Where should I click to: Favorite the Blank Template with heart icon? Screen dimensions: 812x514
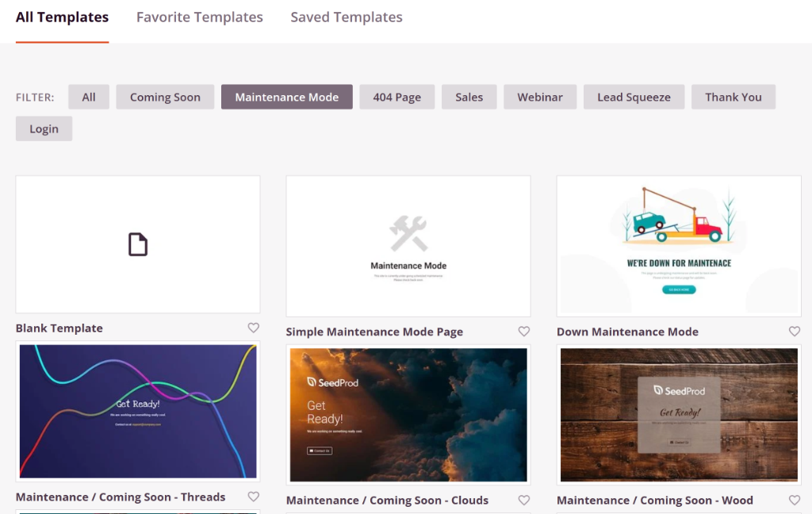pos(253,328)
